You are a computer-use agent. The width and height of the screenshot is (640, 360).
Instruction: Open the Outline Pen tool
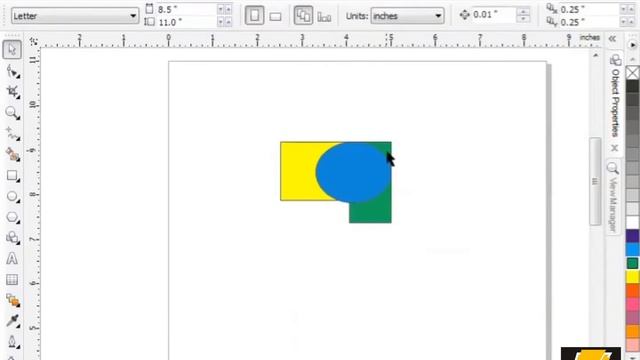(x=12, y=342)
